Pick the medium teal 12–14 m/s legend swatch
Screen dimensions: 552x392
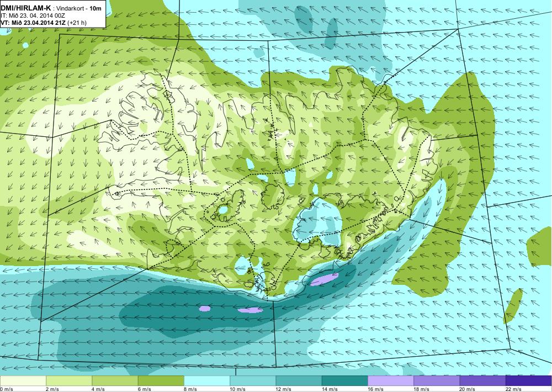tap(299, 381)
